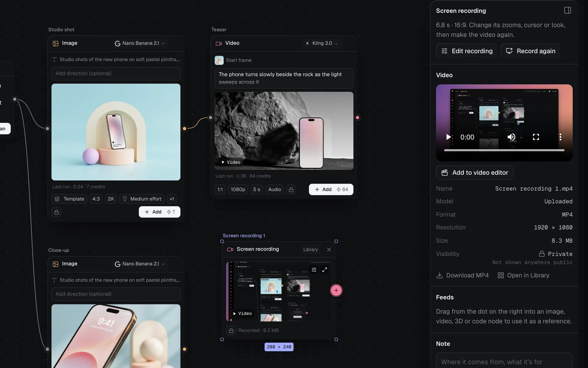Viewport: 588px width, 368px height.
Task: Click Download MP4
Action: click(463, 275)
